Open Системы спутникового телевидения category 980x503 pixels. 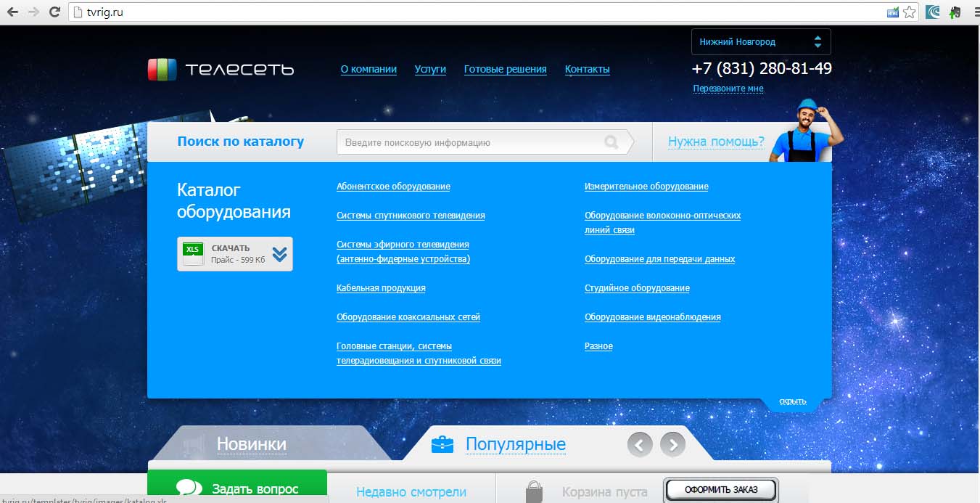click(411, 216)
